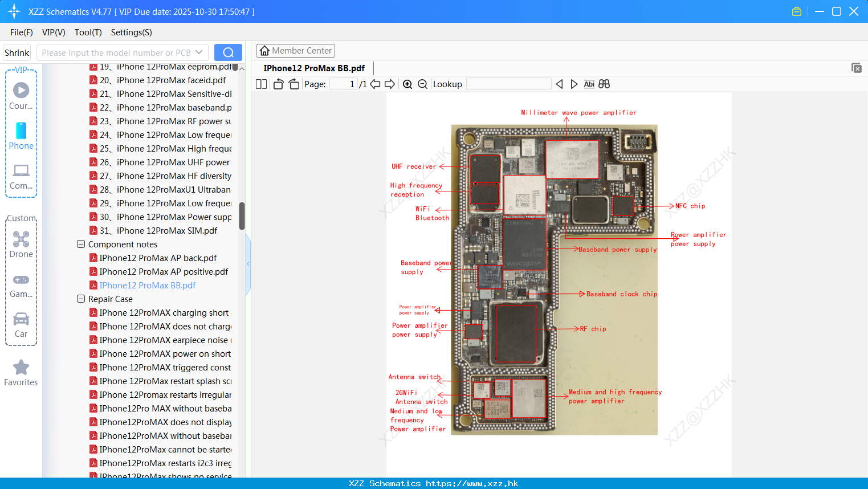This screenshot has width=868, height=489.
Task: Click the binoculars search icon
Action: click(x=604, y=84)
